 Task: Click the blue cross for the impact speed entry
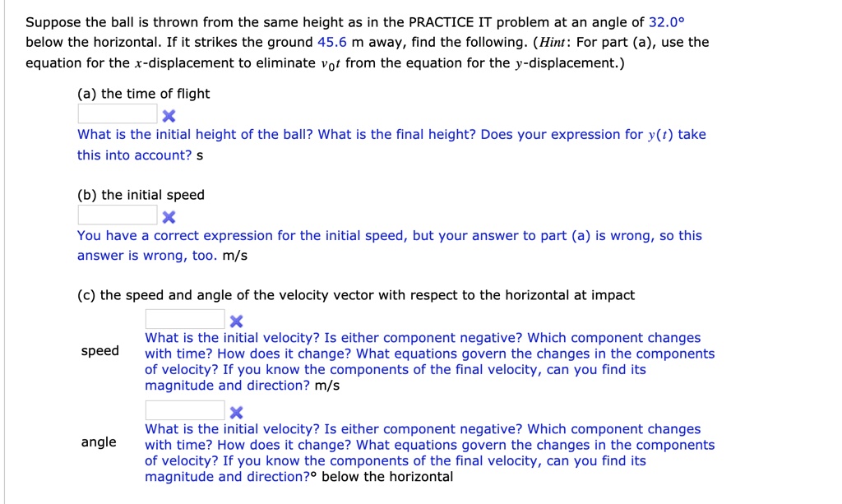[x=236, y=320]
